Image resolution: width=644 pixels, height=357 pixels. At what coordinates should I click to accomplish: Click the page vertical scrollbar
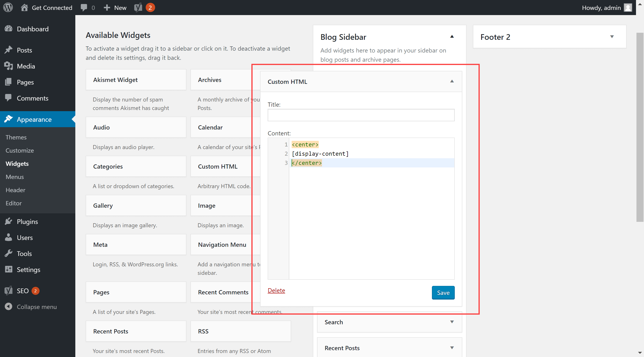pyautogui.click(x=640, y=127)
